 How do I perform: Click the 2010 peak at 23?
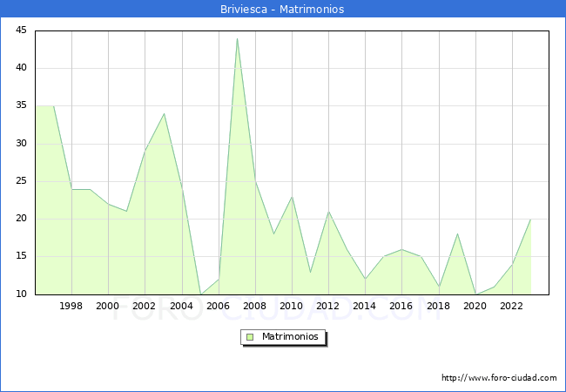click(292, 196)
